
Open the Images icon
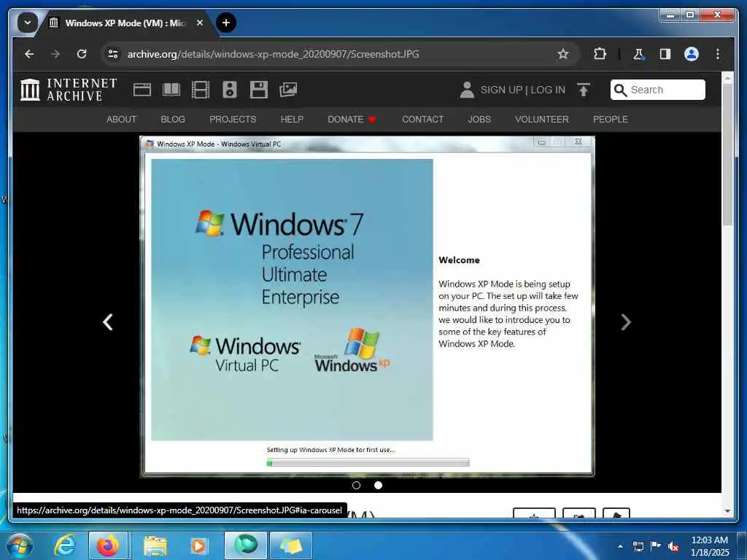pyautogui.click(x=288, y=90)
